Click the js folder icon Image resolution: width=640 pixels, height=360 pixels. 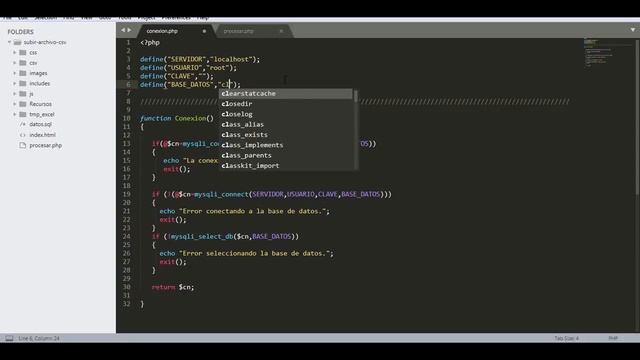pyautogui.click(x=23, y=94)
